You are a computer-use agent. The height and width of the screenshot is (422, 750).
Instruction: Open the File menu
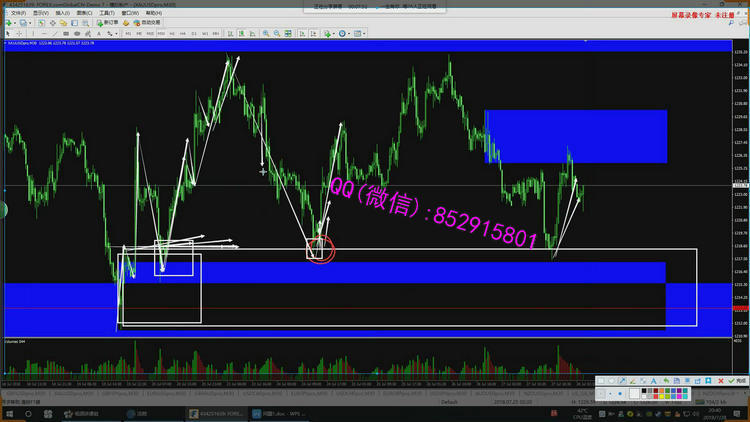point(17,13)
